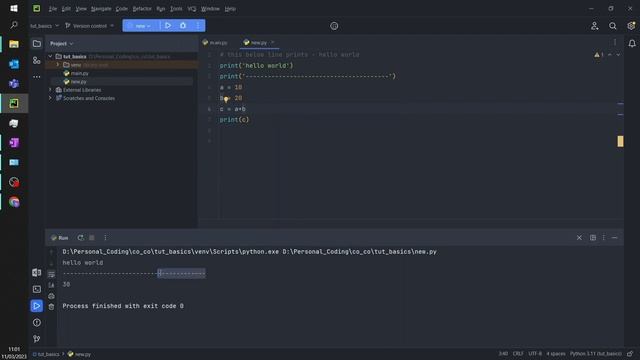This screenshot has width=640, height=360.
Task: Open editor tabs options kebab
Action: click(x=615, y=42)
